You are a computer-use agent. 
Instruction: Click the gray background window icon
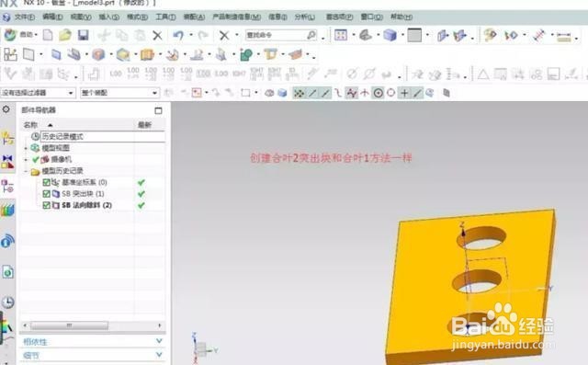point(414,35)
